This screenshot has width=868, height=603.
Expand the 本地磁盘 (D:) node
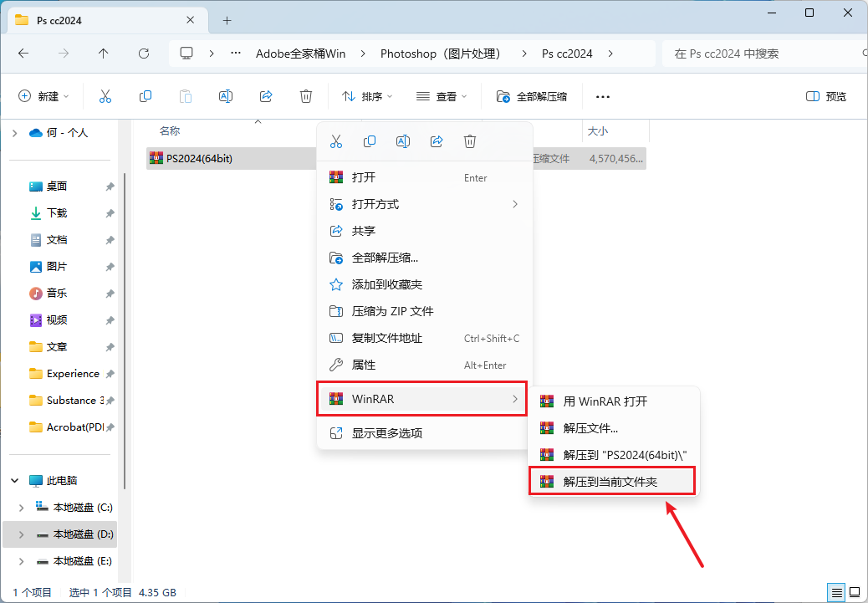point(21,534)
